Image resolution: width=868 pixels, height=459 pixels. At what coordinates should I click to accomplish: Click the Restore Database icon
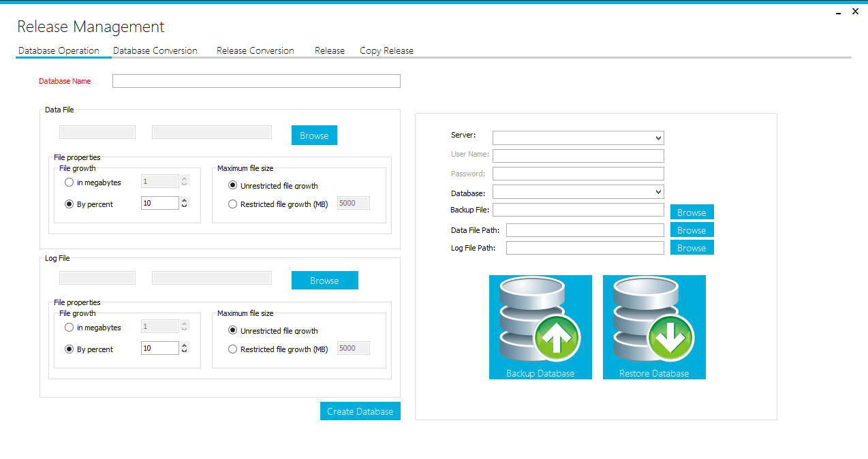tap(654, 327)
